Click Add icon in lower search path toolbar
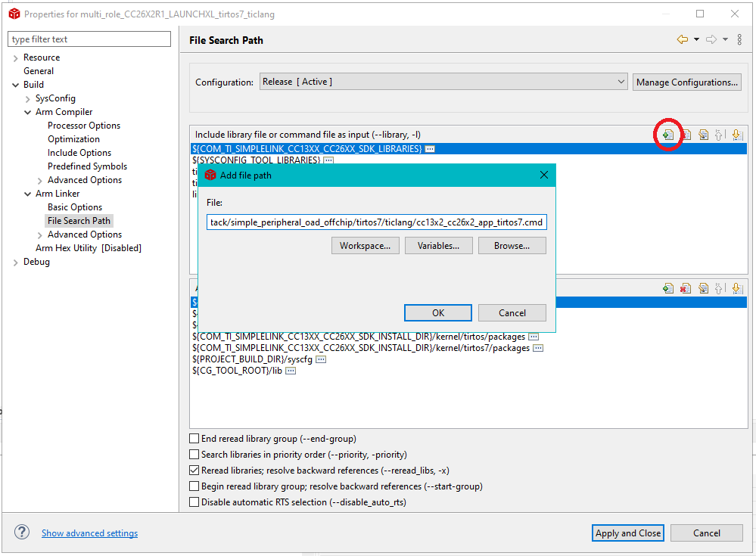 [667, 288]
